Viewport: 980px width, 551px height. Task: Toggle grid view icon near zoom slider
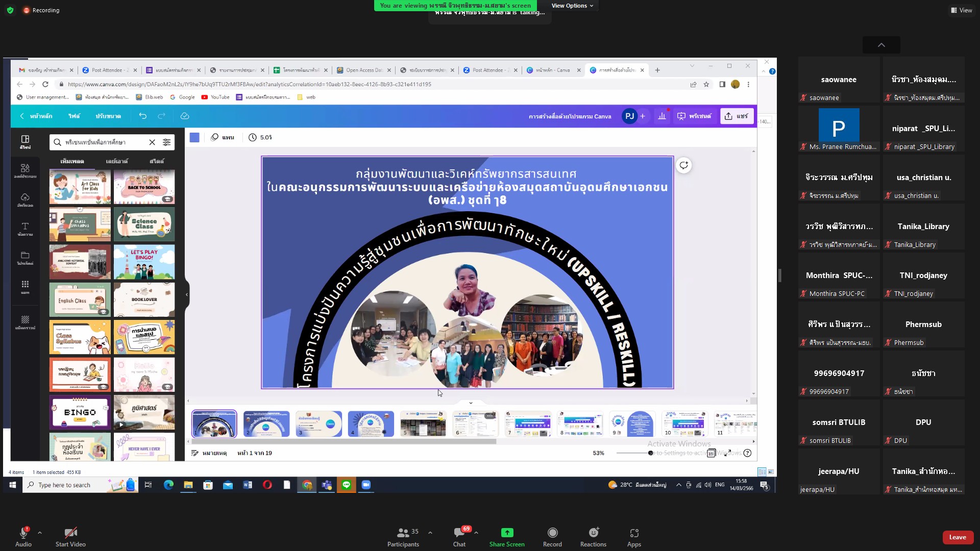click(711, 453)
